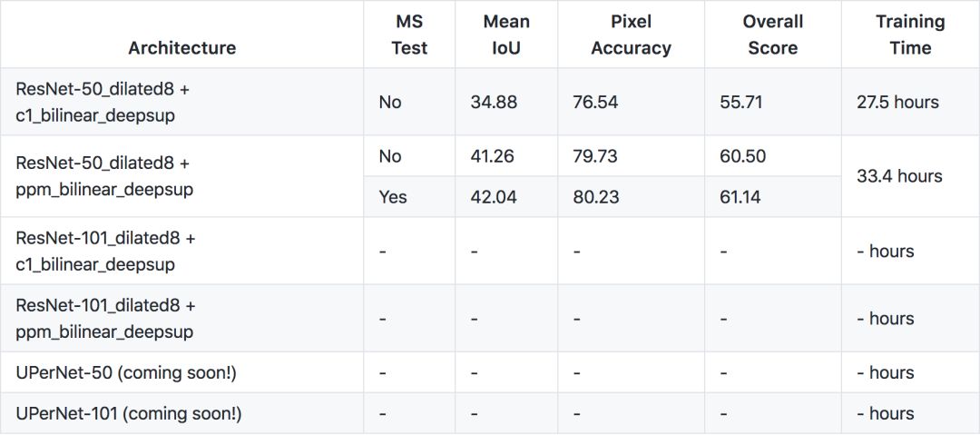Click the Training Time column header
Image resolution: width=980 pixels, height=435 pixels.
910,35
